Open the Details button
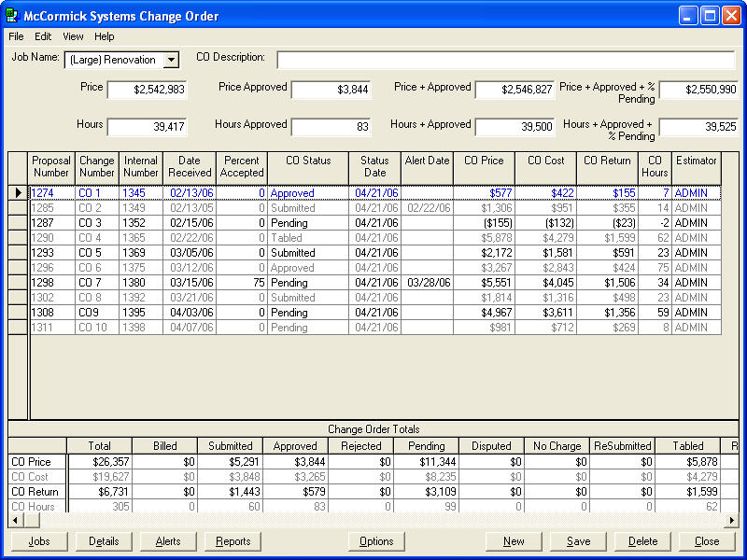This screenshot has height=560, width=747. [x=104, y=541]
